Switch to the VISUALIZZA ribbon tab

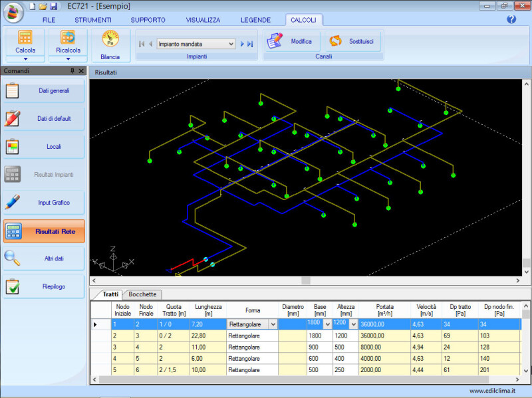coord(203,20)
